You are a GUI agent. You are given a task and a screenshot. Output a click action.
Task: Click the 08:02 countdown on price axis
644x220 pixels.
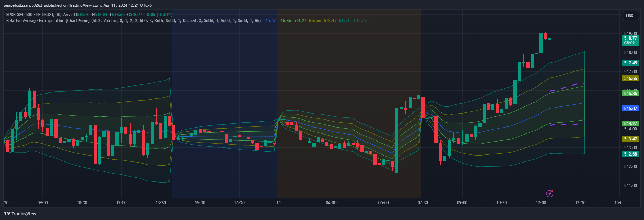pos(629,43)
